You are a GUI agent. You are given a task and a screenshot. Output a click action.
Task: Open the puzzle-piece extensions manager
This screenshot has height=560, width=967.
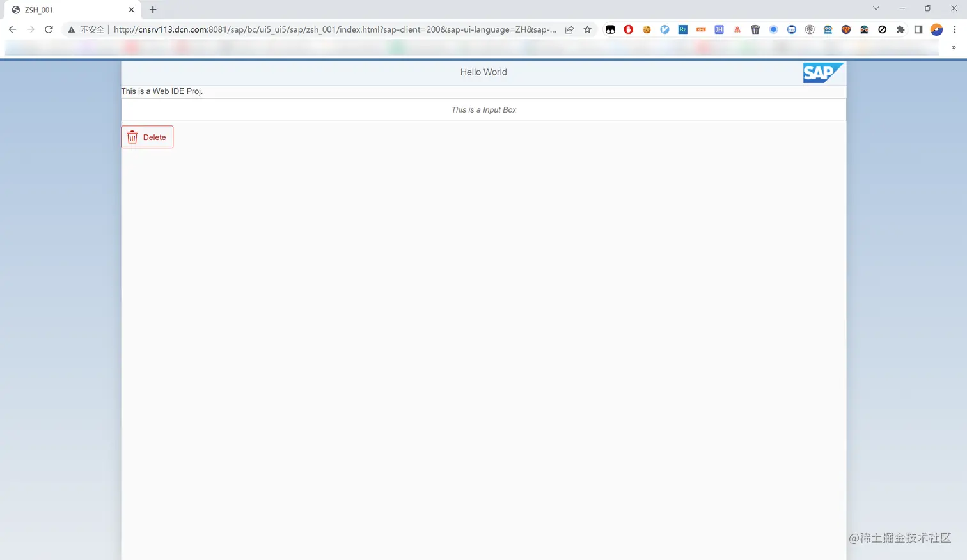(x=901, y=29)
